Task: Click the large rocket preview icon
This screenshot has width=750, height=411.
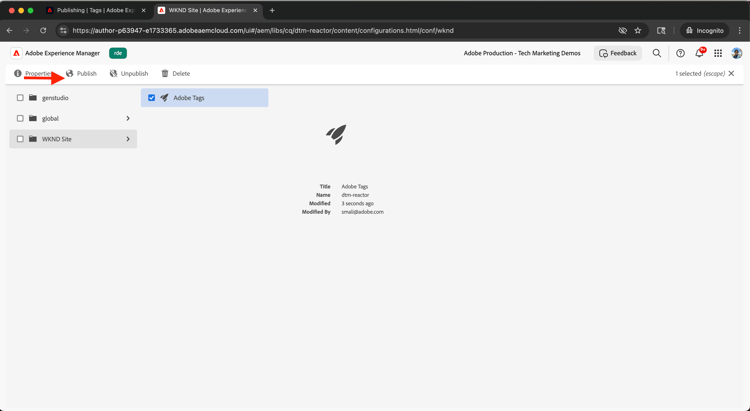Action: 336,134
